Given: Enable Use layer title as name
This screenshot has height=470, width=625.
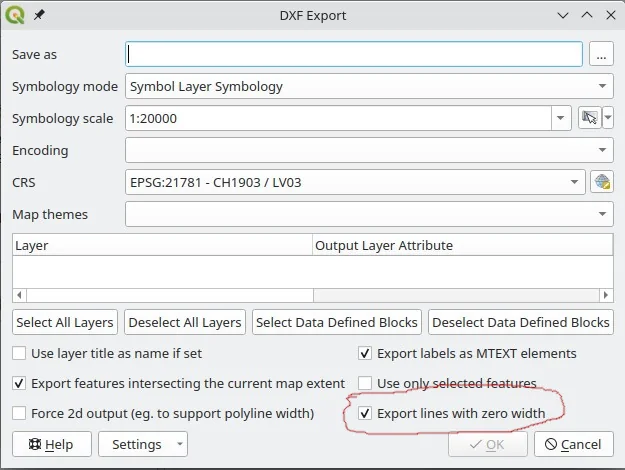Looking at the screenshot, I should click(19, 353).
